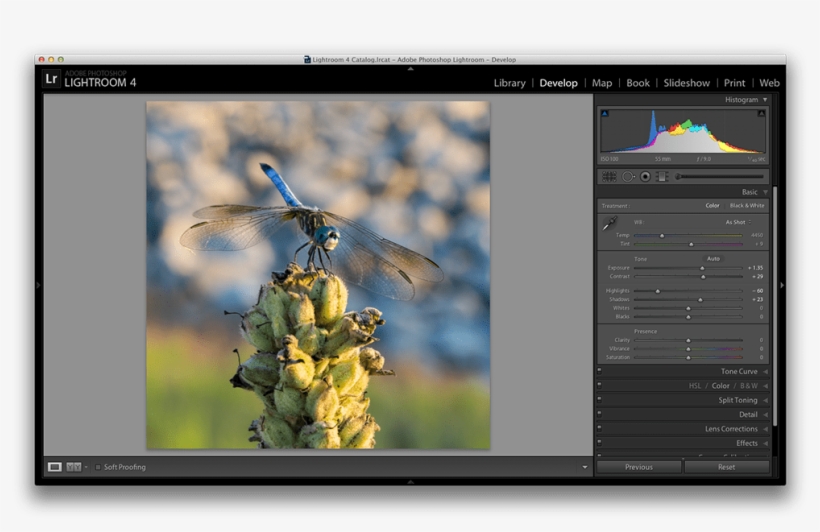Switch to the Develop module
Viewport: 820px width, 532px height.
click(x=559, y=83)
